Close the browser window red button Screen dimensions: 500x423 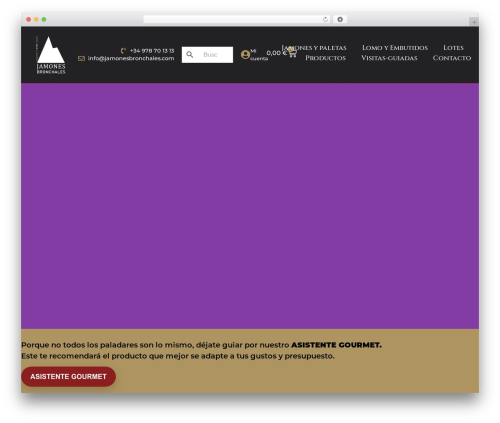click(x=29, y=19)
